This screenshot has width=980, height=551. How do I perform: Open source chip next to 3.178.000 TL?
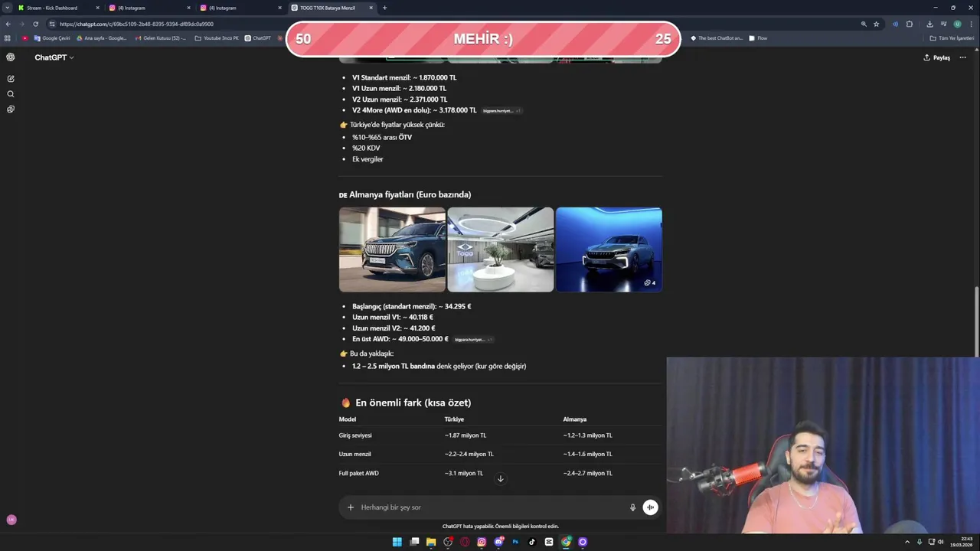click(x=501, y=110)
